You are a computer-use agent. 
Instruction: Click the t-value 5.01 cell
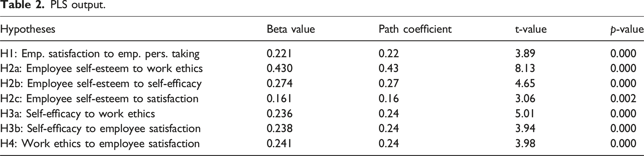(x=525, y=114)
